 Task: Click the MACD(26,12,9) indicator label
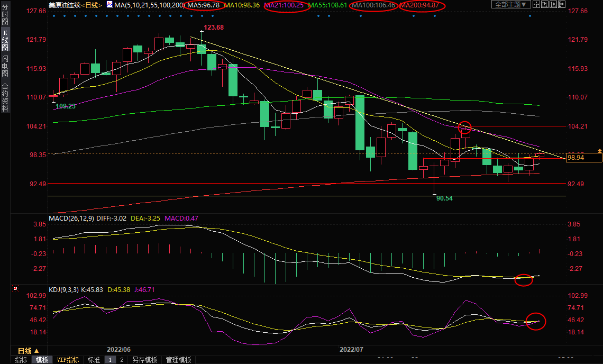click(71, 218)
